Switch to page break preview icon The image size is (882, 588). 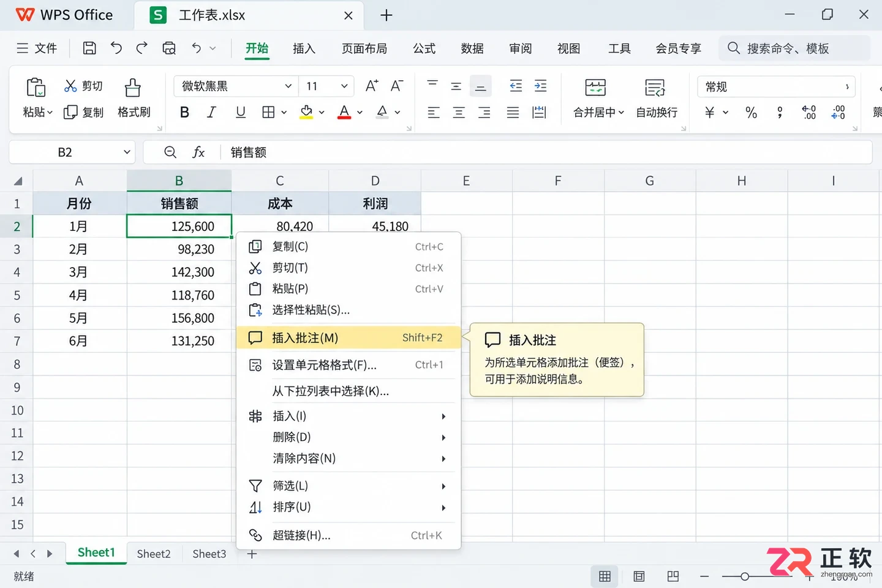673,576
